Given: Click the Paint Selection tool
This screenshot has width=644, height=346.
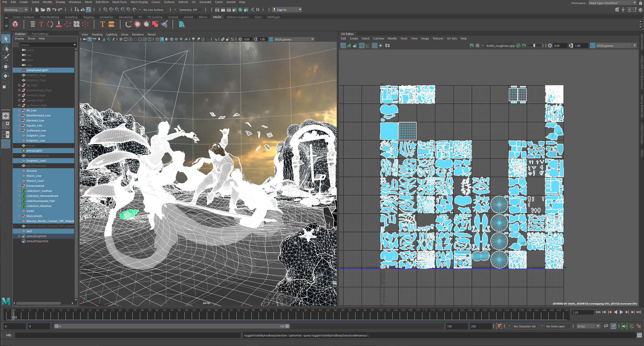Looking at the screenshot, I should click(x=6, y=57).
